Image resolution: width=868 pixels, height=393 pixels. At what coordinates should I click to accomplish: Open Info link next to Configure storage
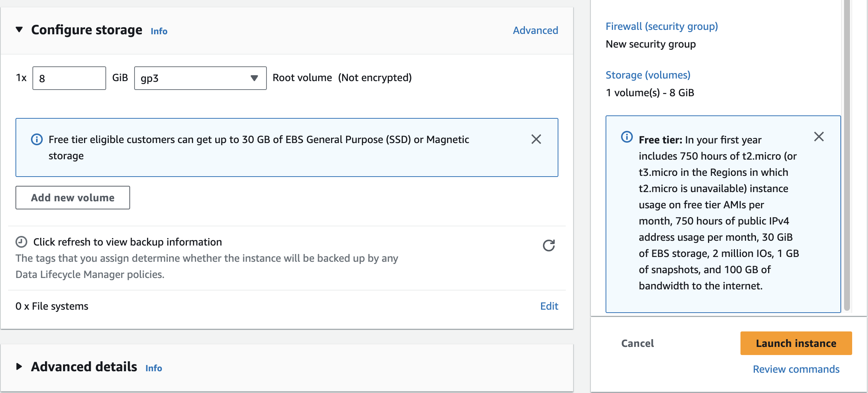(159, 31)
